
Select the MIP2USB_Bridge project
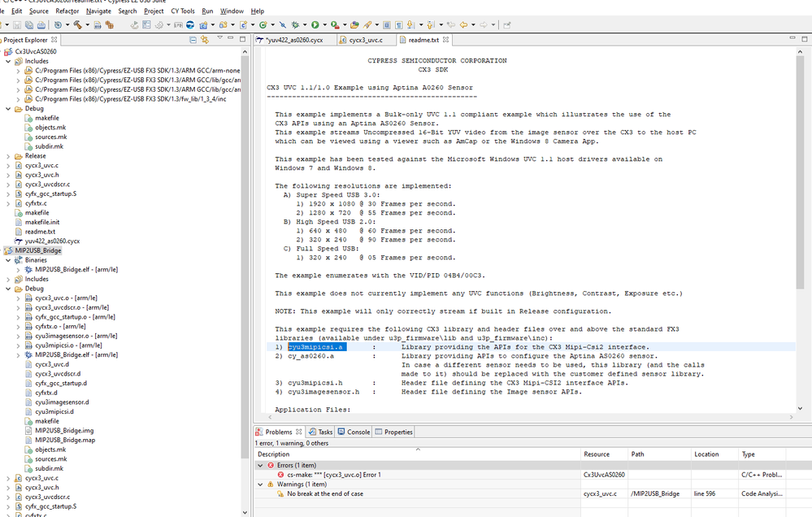coord(38,250)
